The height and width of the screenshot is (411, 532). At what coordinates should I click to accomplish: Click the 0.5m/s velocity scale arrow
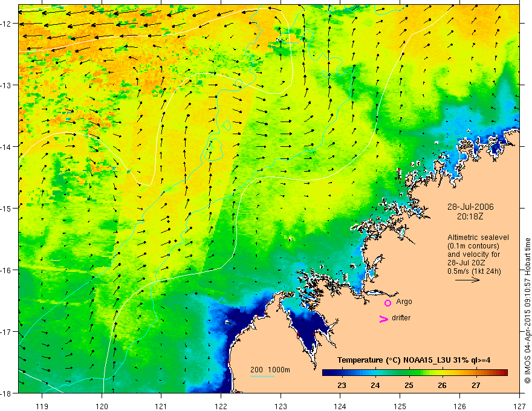coord(467,280)
